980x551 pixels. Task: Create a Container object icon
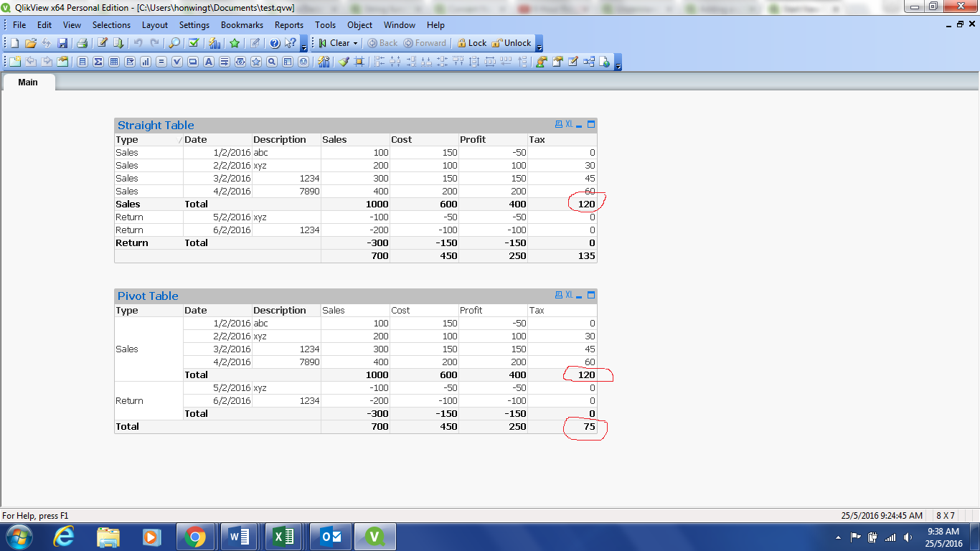pyautogui.click(x=287, y=62)
